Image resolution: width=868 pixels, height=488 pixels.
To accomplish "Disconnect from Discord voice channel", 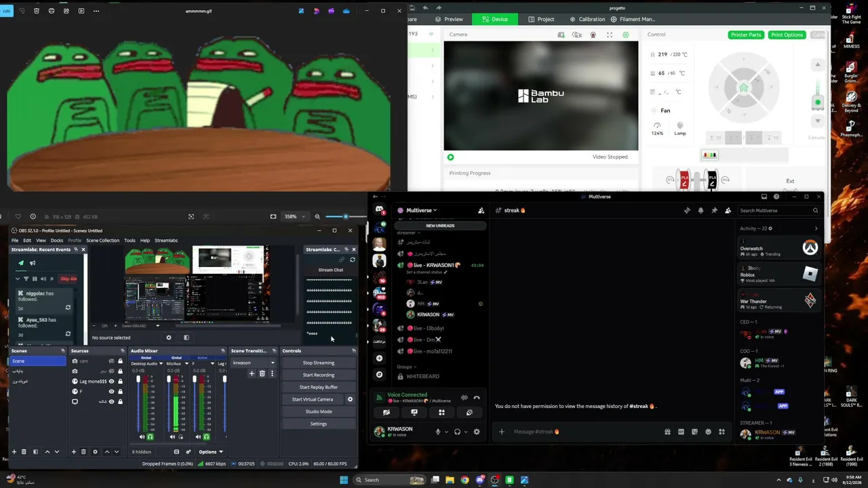I will coord(477,398).
